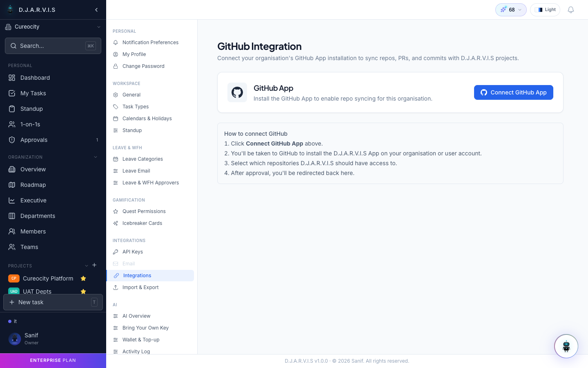Open the General workspace settings
588x368 pixels.
(x=150, y=95)
